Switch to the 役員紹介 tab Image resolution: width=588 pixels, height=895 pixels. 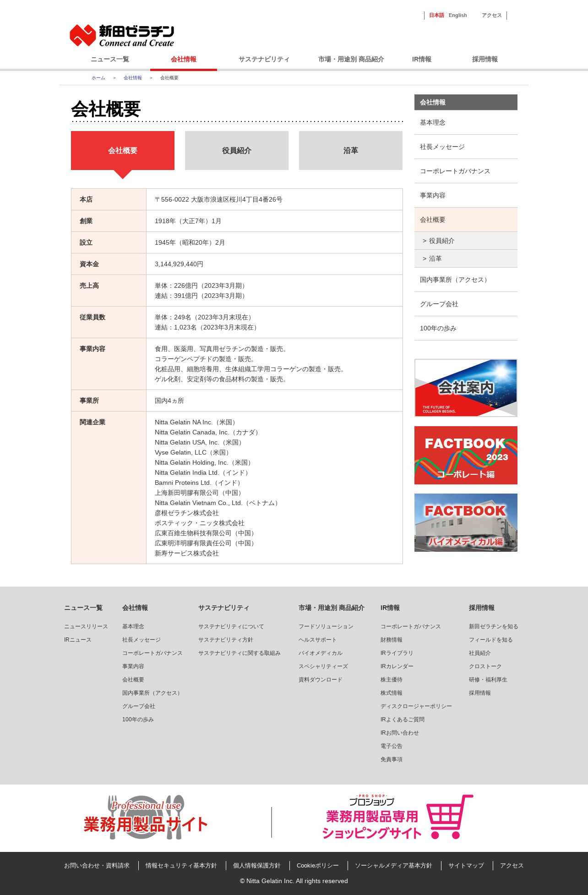[237, 150]
